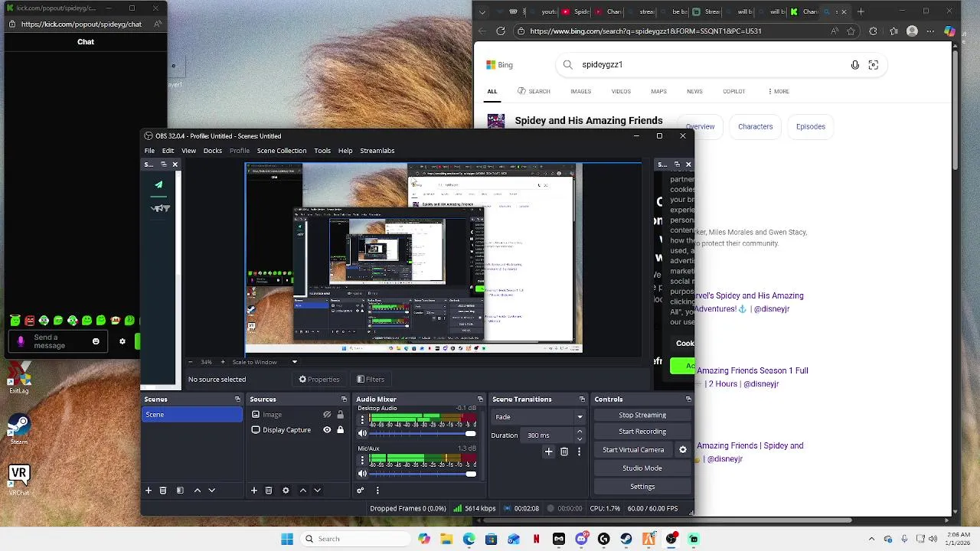Open Netflix from the taskbar
The height and width of the screenshot is (551, 980).
pyautogui.click(x=536, y=539)
